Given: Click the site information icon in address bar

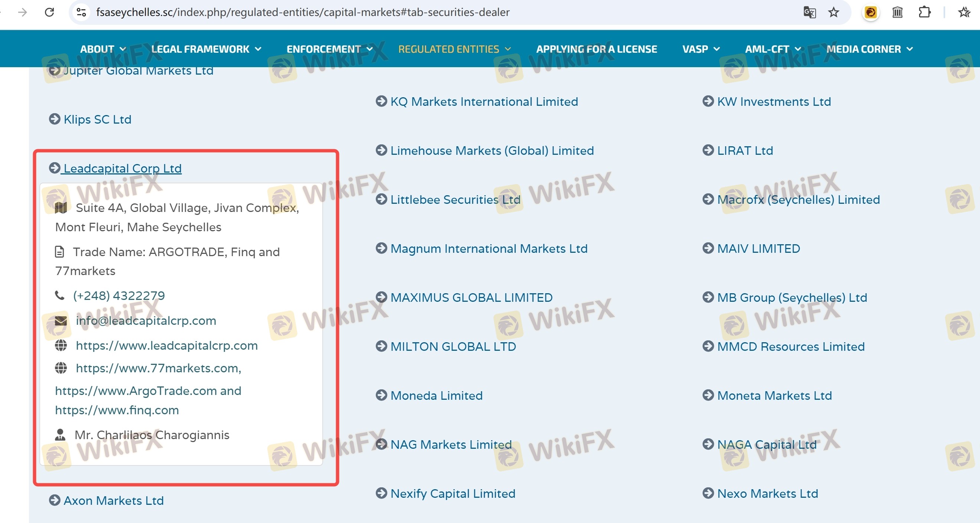Looking at the screenshot, I should click(x=81, y=13).
